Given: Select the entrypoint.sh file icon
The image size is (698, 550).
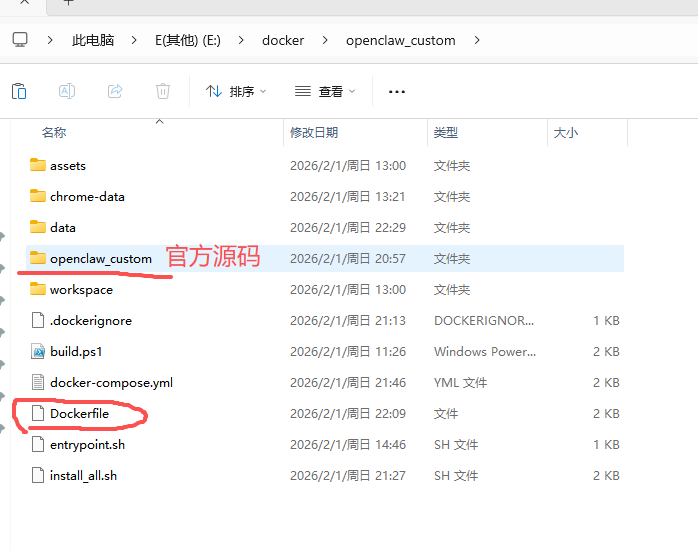Looking at the screenshot, I should point(38,444).
